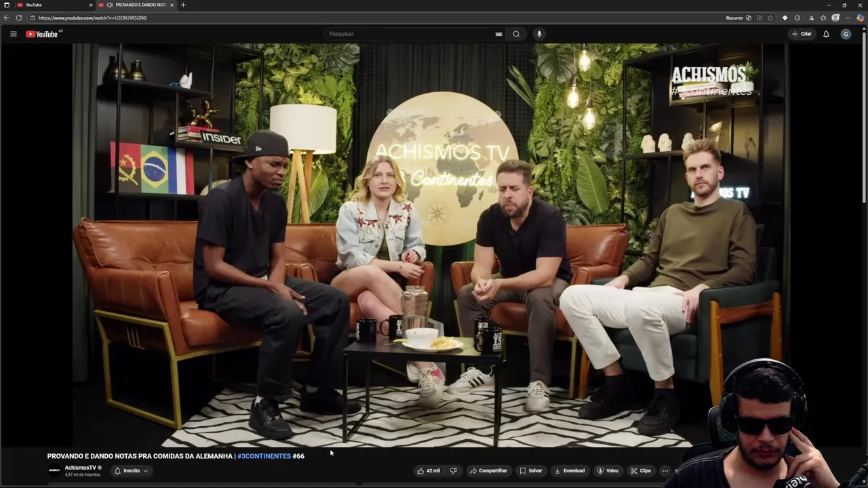
Task: Save the video with Salvar
Action: (531, 470)
